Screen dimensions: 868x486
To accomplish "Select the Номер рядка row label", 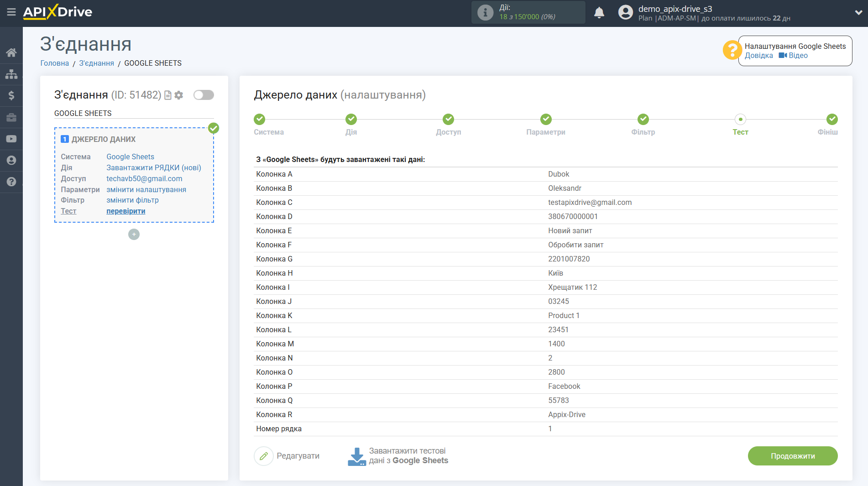I will pyautogui.click(x=279, y=429).
